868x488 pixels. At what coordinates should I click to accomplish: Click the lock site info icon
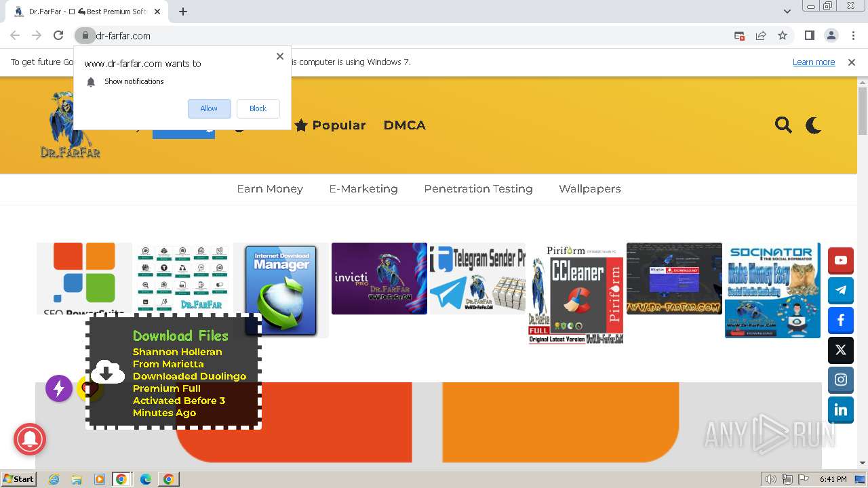tap(85, 35)
